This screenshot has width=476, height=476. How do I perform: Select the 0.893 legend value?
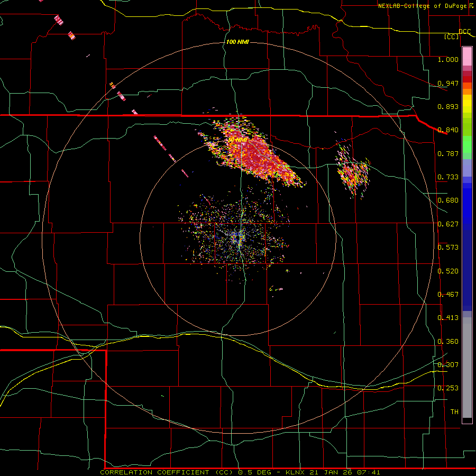pyautogui.click(x=448, y=106)
